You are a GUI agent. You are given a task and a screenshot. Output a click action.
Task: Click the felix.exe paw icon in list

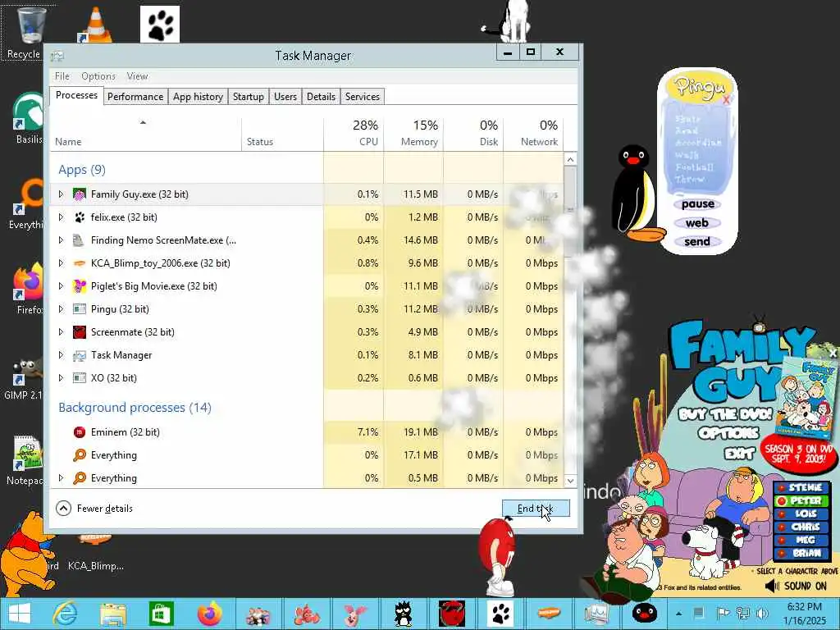click(x=80, y=217)
